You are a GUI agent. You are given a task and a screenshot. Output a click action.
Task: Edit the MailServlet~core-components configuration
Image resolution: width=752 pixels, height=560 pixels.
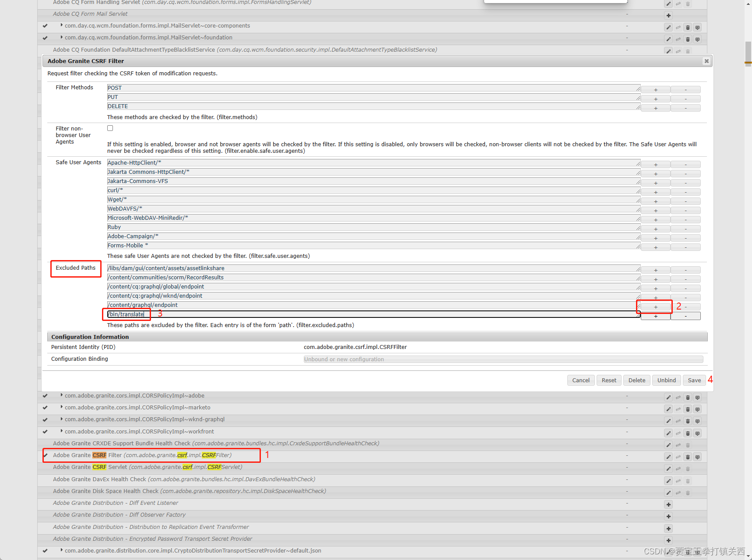click(x=668, y=28)
